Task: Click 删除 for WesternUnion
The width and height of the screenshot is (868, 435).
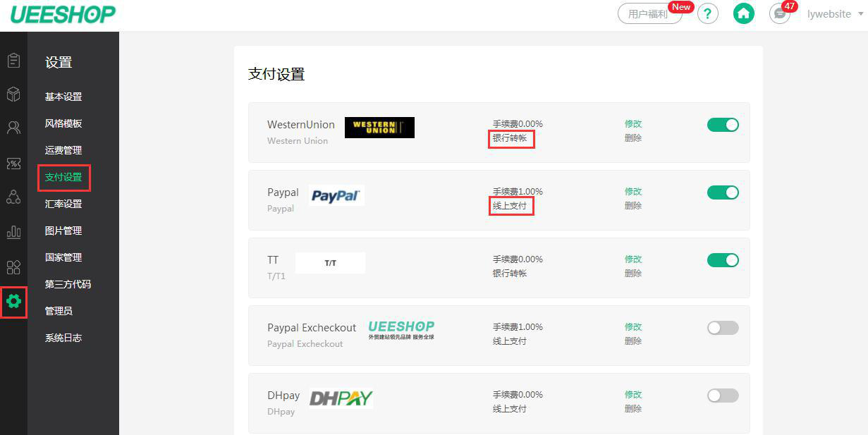Action: (x=633, y=138)
